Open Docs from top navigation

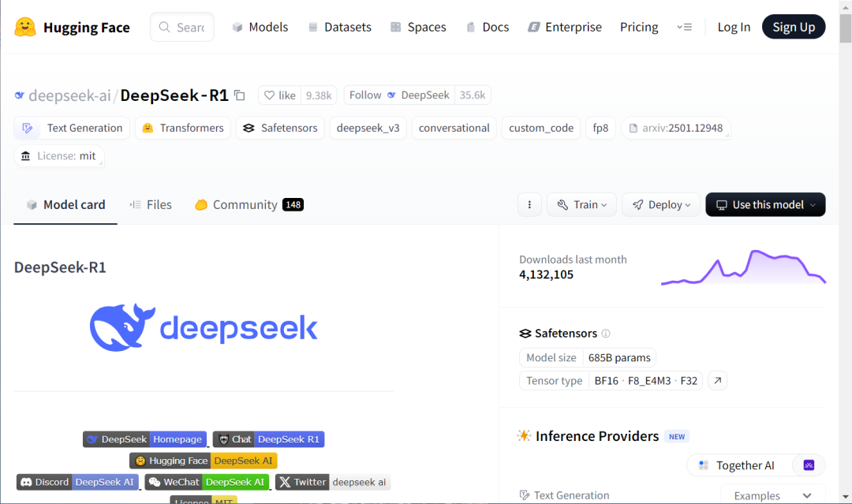[x=488, y=27]
